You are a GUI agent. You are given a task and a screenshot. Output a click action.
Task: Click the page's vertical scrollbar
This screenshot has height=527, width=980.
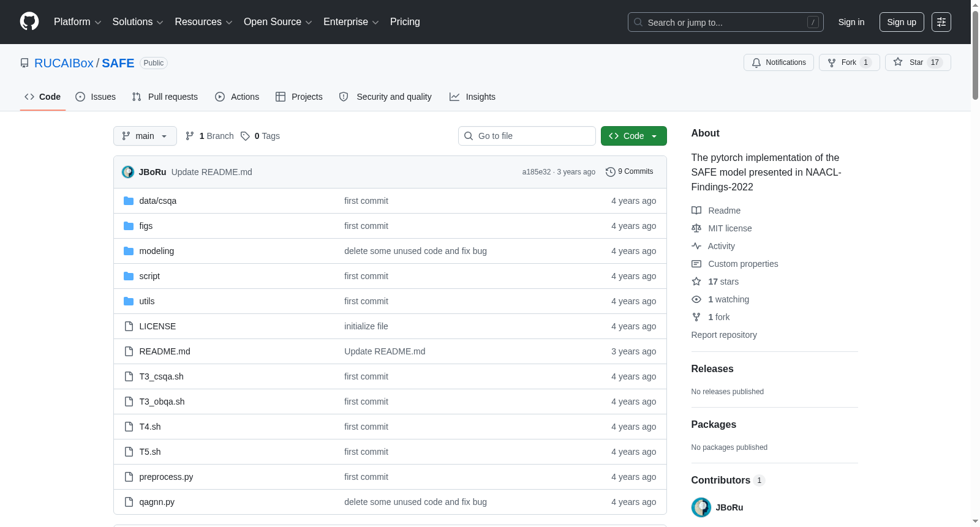coord(975,263)
